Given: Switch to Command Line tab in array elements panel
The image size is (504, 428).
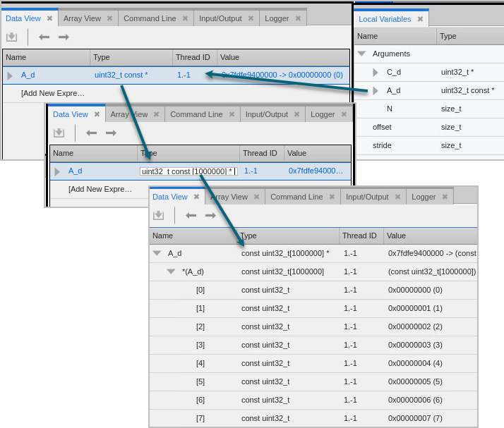Looking at the screenshot, I should point(296,197).
